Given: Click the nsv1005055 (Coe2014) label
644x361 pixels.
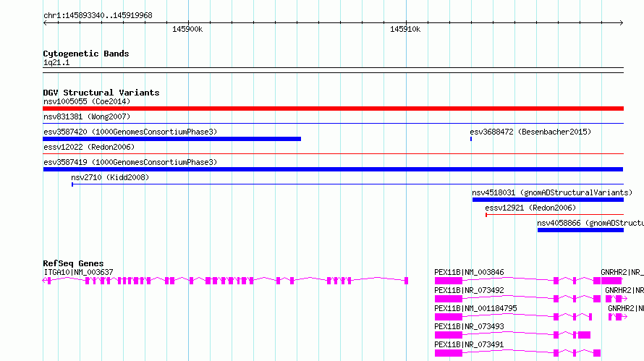Looking at the screenshot, I should [x=87, y=101].
